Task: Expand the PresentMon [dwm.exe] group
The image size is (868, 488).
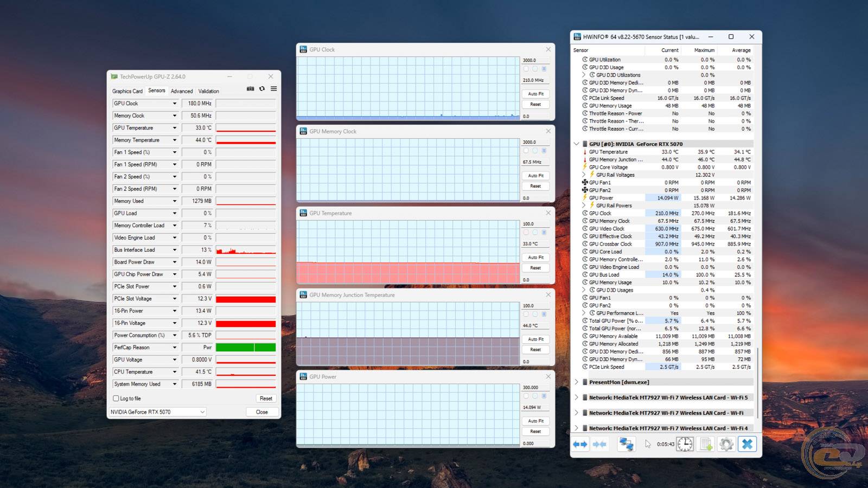Action: pos(576,382)
